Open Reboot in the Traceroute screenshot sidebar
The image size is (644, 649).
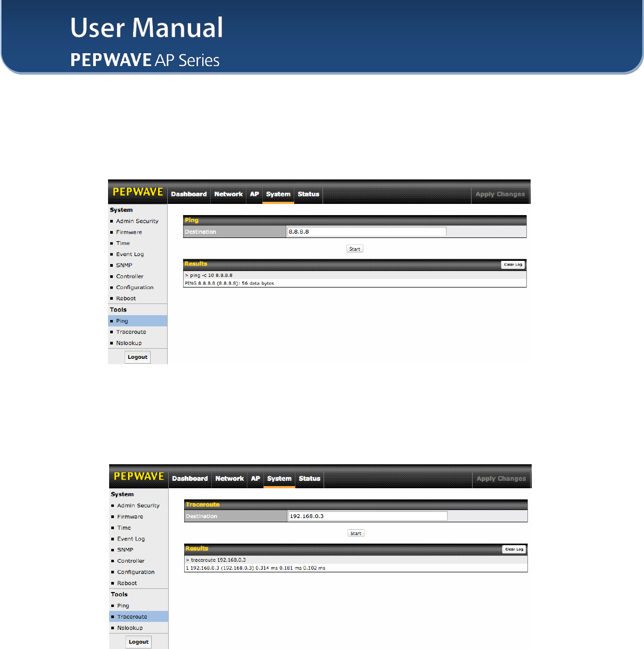127,584
